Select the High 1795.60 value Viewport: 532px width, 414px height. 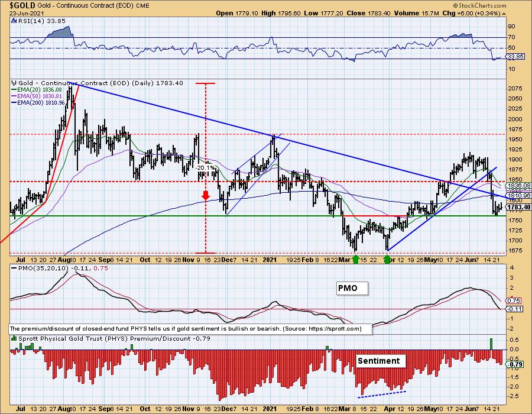[281, 13]
